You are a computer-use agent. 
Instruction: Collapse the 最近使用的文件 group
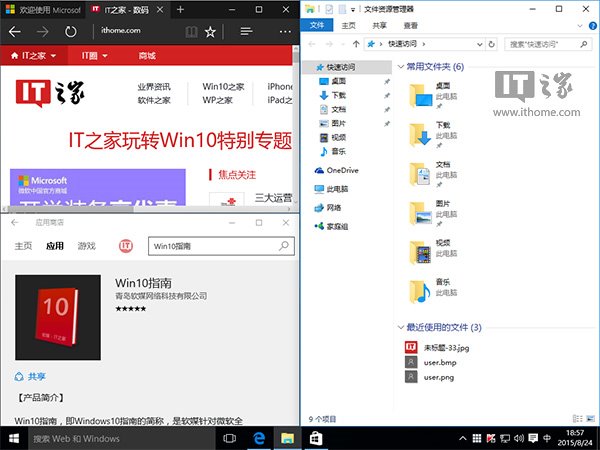coord(400,327)
